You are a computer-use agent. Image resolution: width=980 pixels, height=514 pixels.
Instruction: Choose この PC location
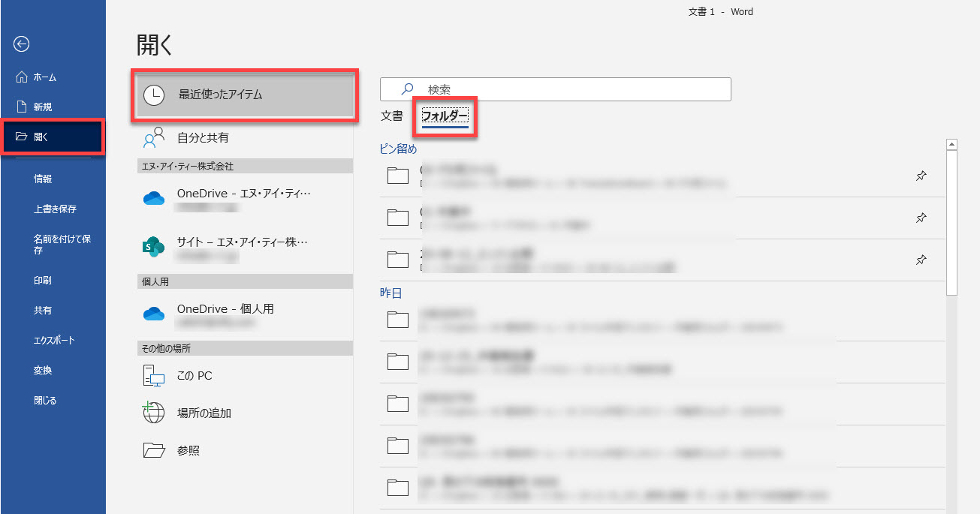[194, 376]
